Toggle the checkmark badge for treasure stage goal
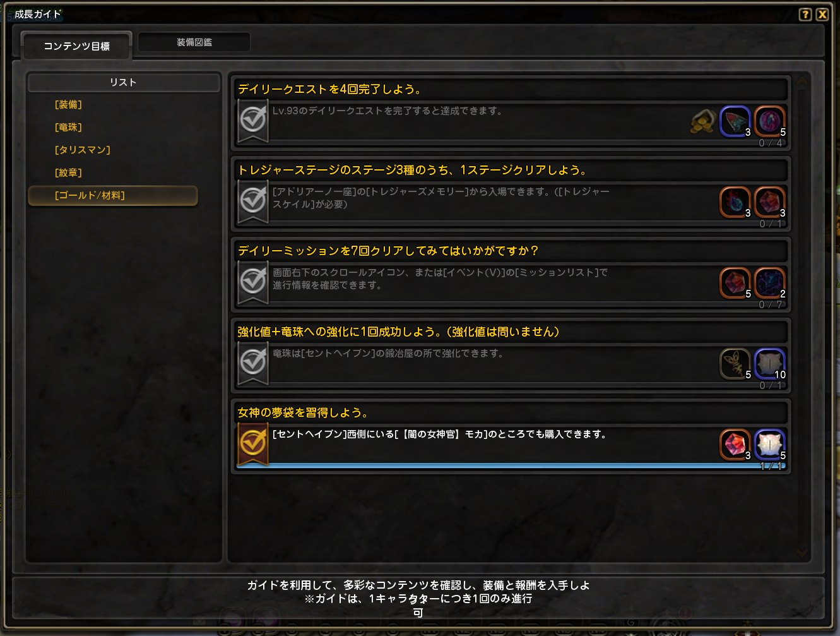 [x=253, y=201]
